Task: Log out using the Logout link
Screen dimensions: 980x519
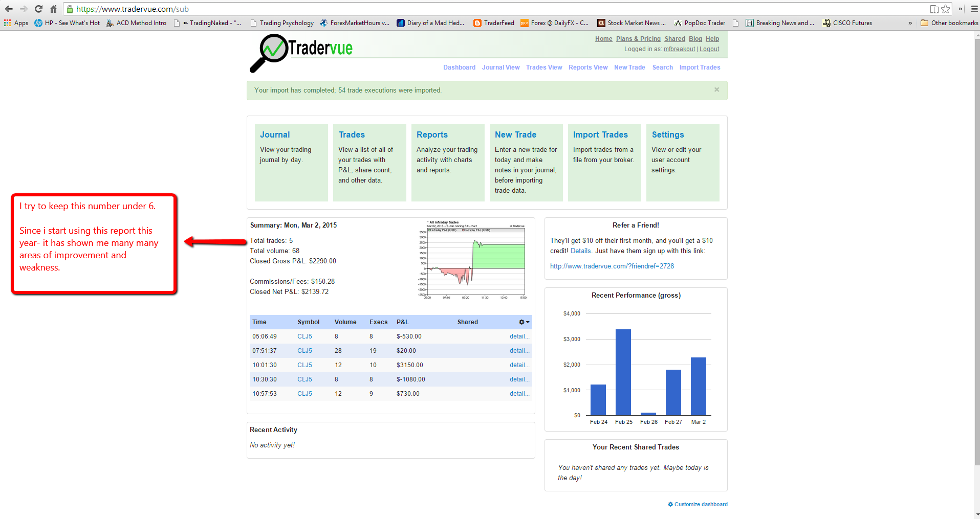Action: click(x=709, y=49)
